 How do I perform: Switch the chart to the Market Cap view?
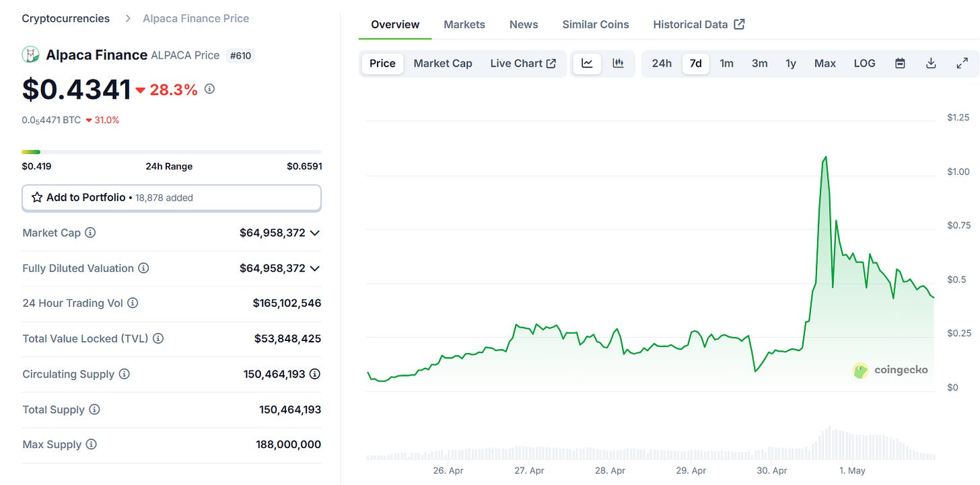443,63
